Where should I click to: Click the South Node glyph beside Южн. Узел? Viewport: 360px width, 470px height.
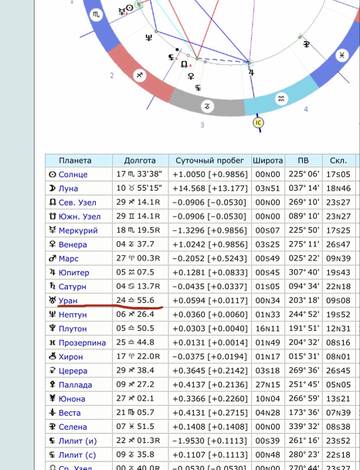pos(52,216)
